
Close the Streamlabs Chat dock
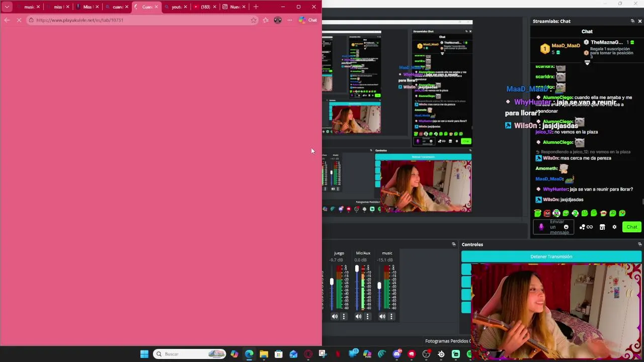coord(640,21)
